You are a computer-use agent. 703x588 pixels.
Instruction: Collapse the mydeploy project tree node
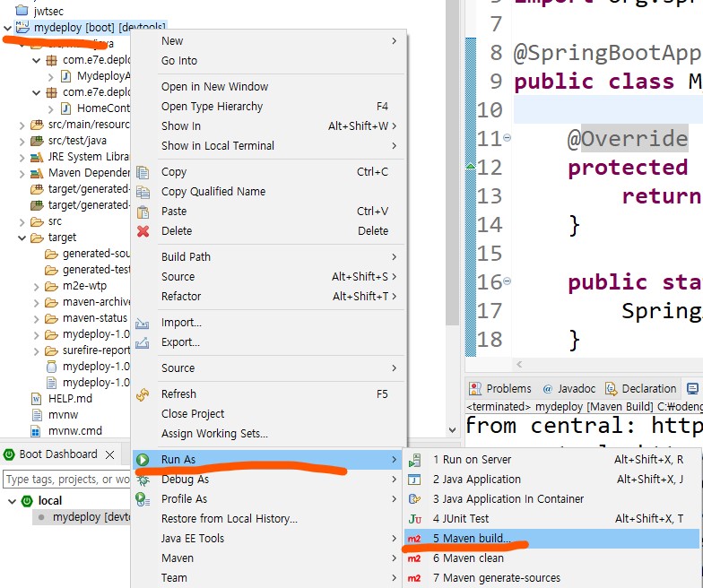[x=7, y=28]
